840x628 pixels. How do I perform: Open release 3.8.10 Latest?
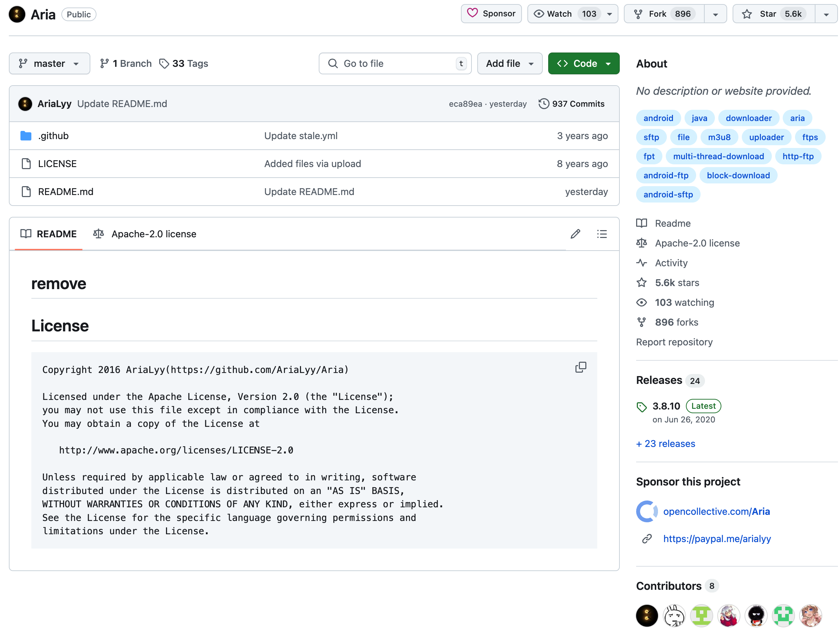point(679,406)
